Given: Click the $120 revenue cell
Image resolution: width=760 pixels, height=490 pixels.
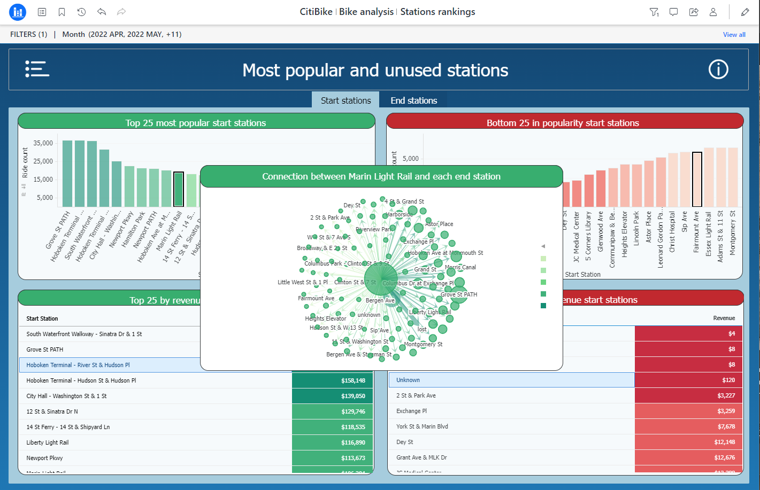Looking at the screenshot, I should tap(688, 380).
